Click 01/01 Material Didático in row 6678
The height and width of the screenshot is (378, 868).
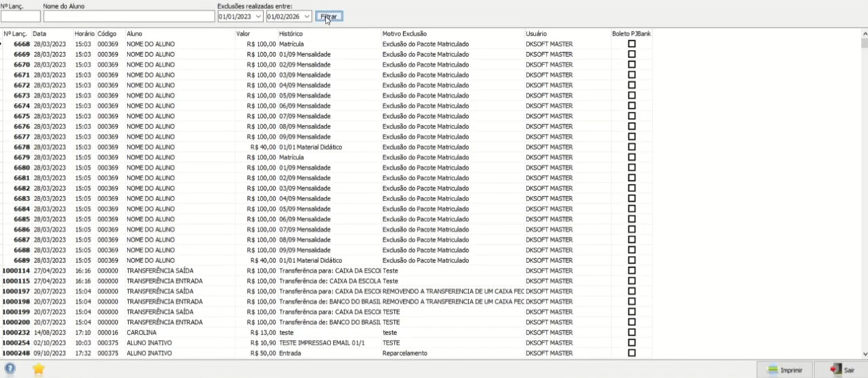310,147
